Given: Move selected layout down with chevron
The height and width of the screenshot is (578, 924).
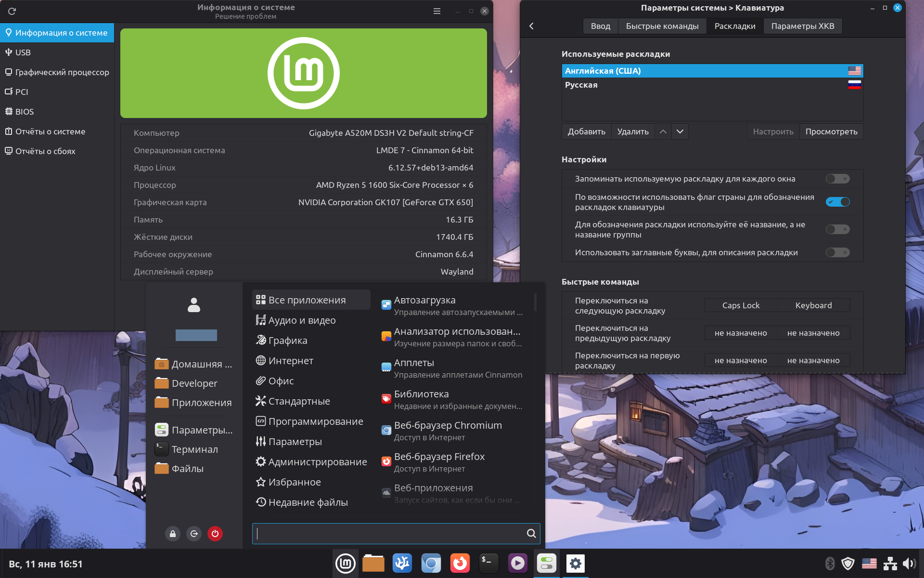Looking at the screenshot, I should click(680, 131).
